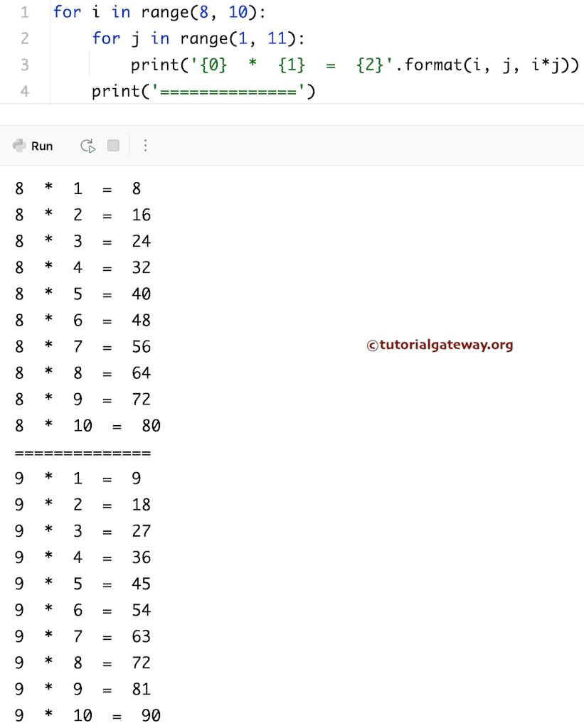
Task: Select the output line 8 * 10 = 80
Action: pos(89,425)
